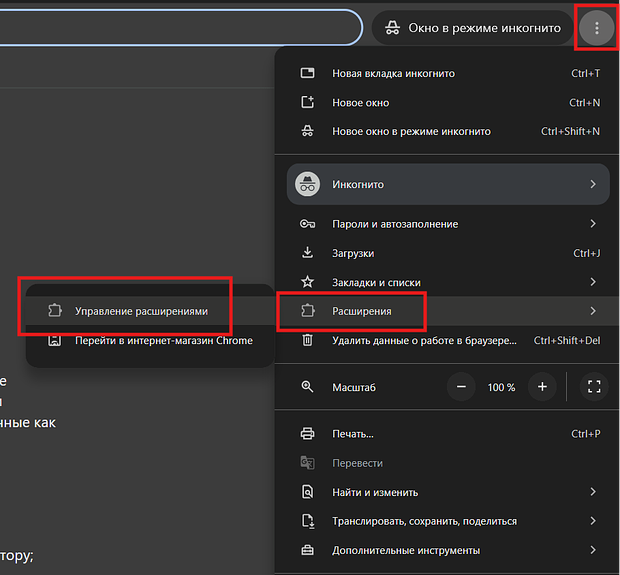Click the Ctrl+P shortcut label
The width and height of the screenshot is (620, 575).
(x=586, y=434)
